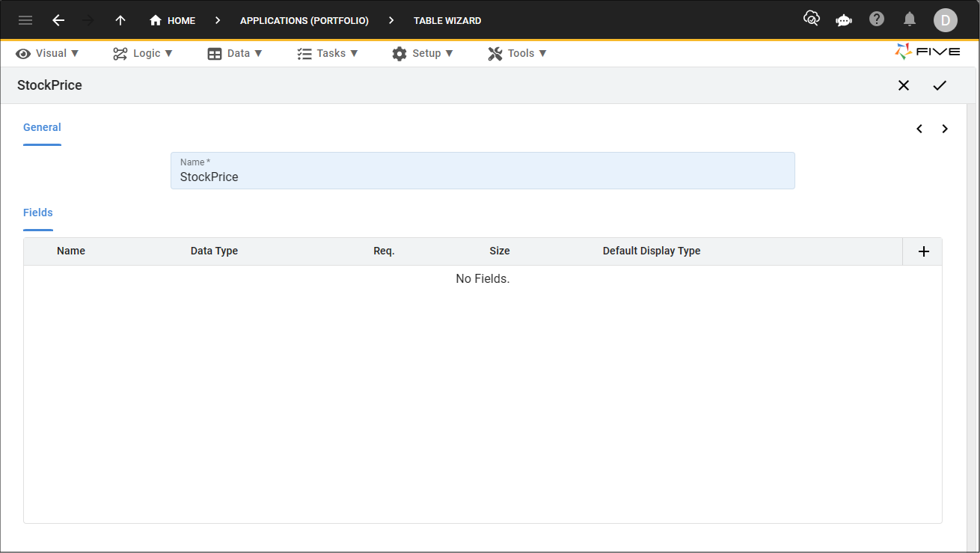Cancel with the X icon beside StockPrice
Screen dimensions: 980x553
904,85
